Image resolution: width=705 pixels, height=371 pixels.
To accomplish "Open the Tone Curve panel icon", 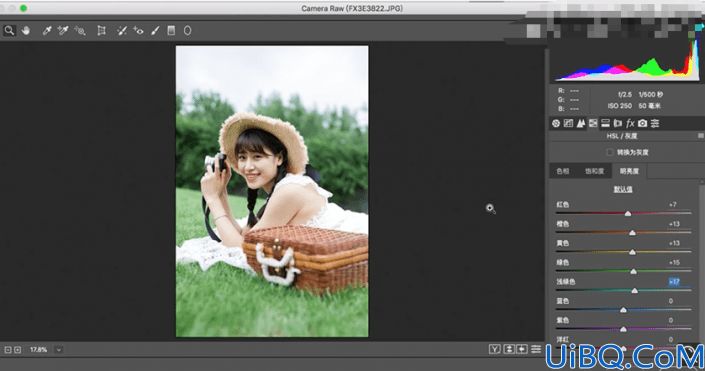I will point(568,123).
